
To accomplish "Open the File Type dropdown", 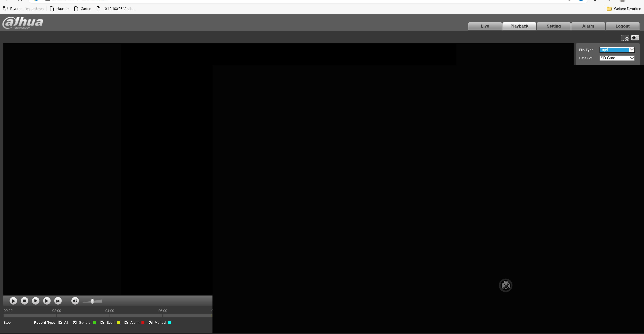I will (x=617, y=50).
